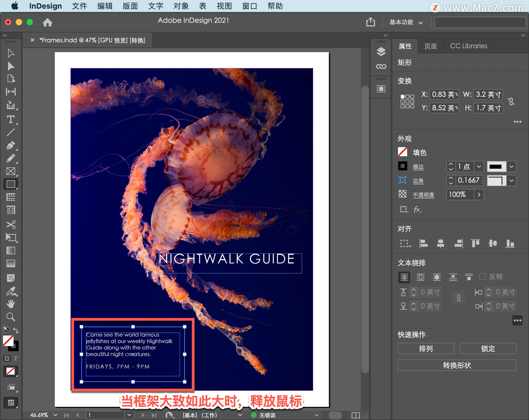Select Jump to next column option

(x=469, y=277)
